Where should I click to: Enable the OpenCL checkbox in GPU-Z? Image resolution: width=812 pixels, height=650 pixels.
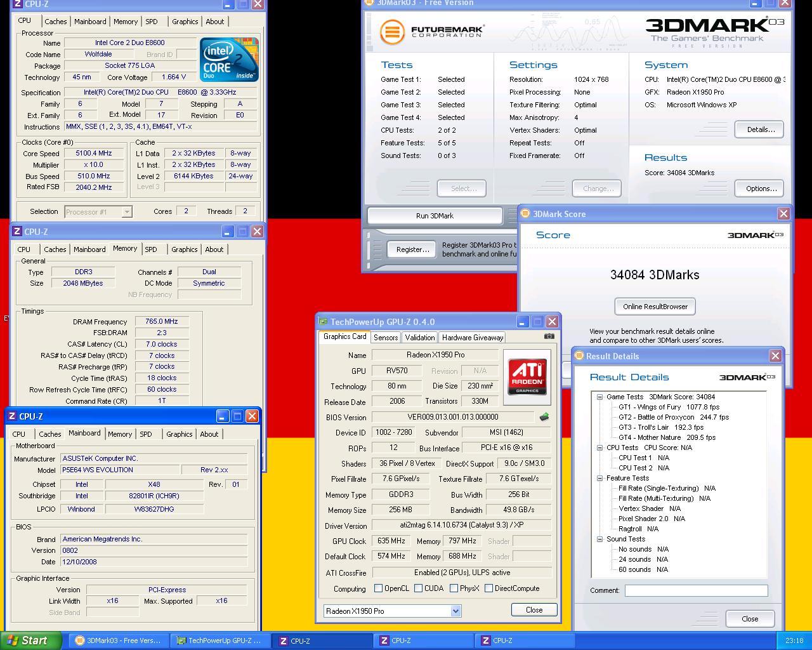pyautogui.click(x=379, y=588)
